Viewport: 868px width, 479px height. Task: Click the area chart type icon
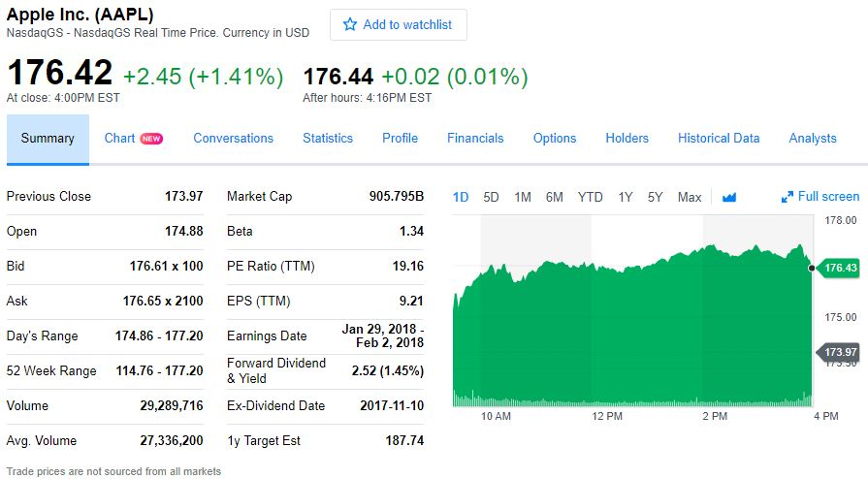coord(729,197)
